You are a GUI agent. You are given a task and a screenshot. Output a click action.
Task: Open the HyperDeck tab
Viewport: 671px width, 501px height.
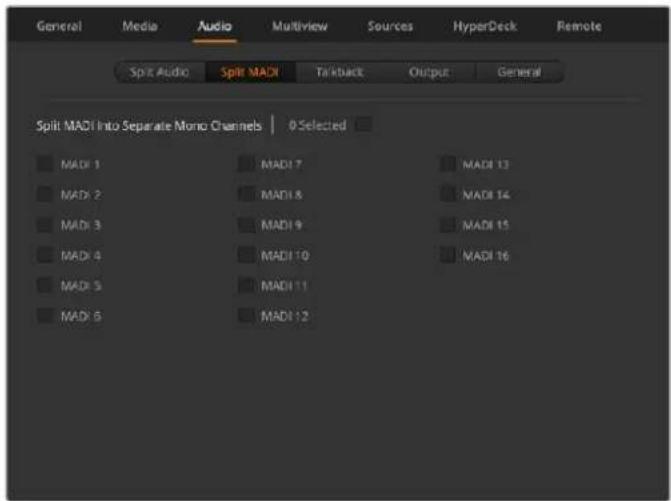click(x=485, y=27)
